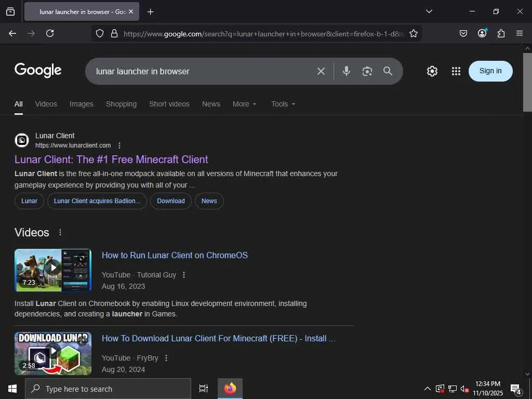Open the Windows Start menu
This screenshot has width=532, height=399.
click(x=12, y=389)
